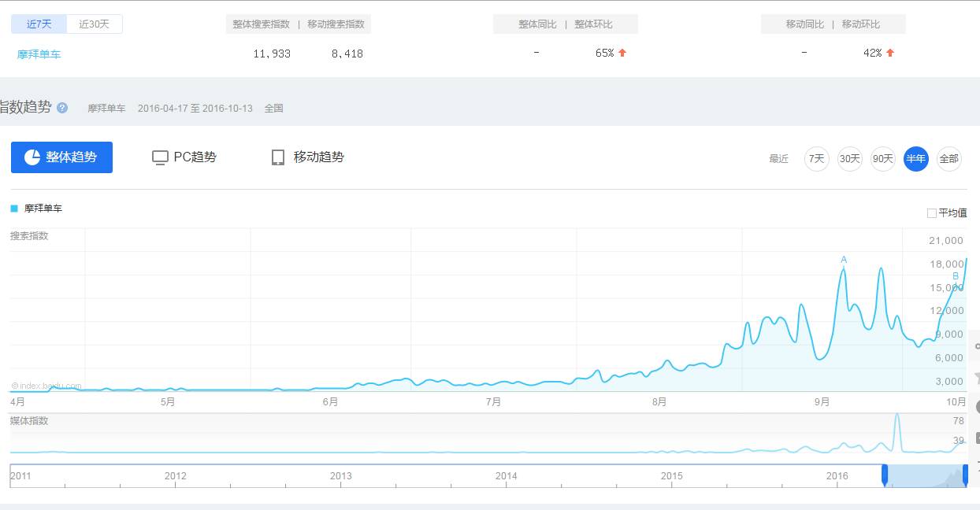Open the 摩拜单车 keyword link
Image resolution: width=980 pixels, height=510 pixels.
(x=39, y=54)
